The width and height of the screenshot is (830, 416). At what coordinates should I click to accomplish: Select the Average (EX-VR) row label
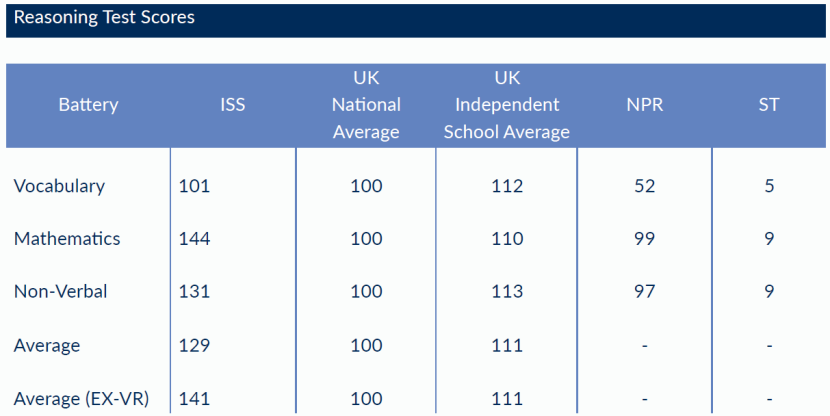coord(82,399)
